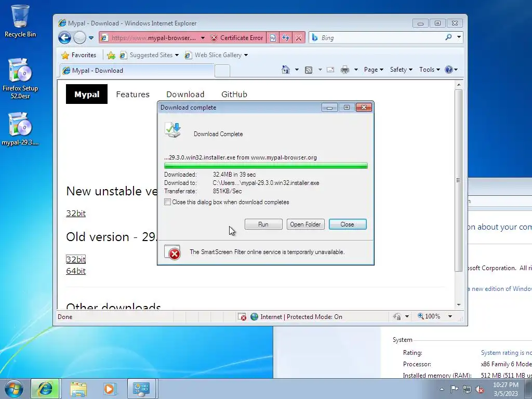The width and height of the screenshot is (532, 399).
Task: Click the unstable version 32bit link
Action: 76,213
